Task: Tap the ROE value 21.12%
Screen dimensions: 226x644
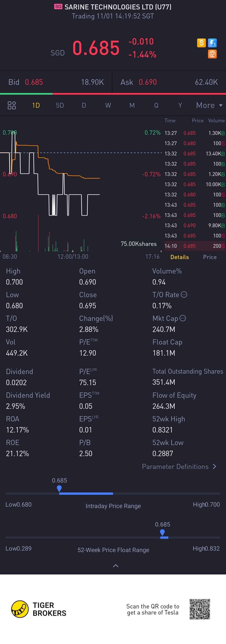Action: [x=17, y=453]
